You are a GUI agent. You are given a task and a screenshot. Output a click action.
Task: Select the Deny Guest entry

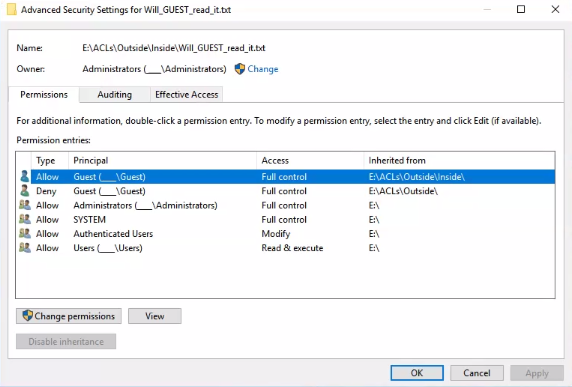pyautogui.click(x=286, y=191)
